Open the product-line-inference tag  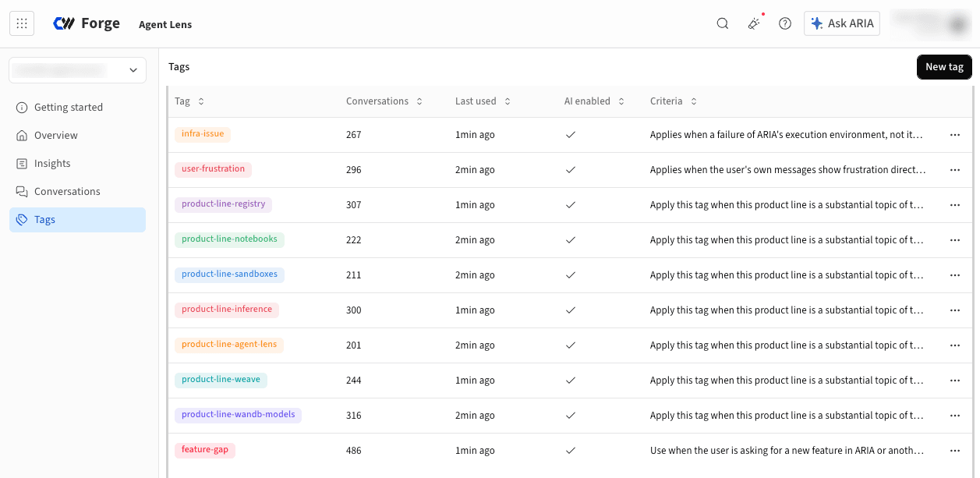point(227,310)
